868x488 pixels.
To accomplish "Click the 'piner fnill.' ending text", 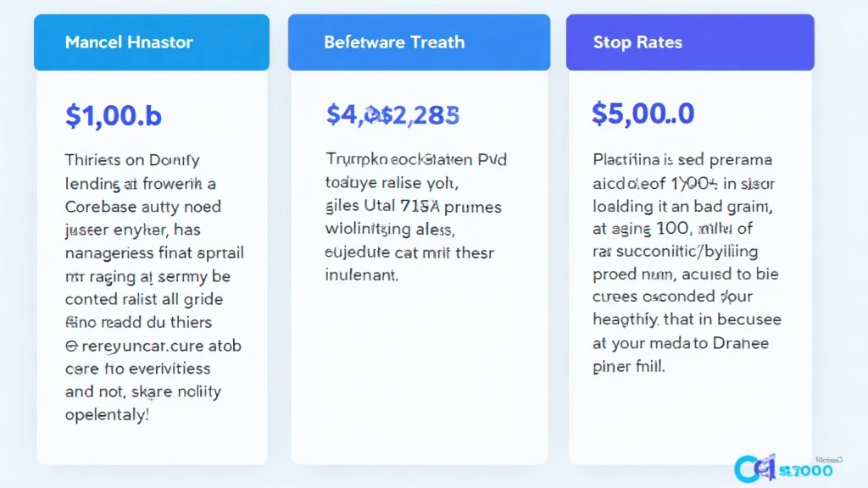I will [631, 367].
